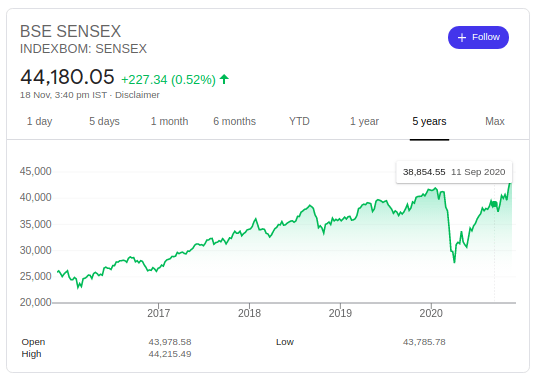Image resolution: width=533 pixels, height=377 pixels.
Task: Select the 6 months tab
Action: [235, 121]
